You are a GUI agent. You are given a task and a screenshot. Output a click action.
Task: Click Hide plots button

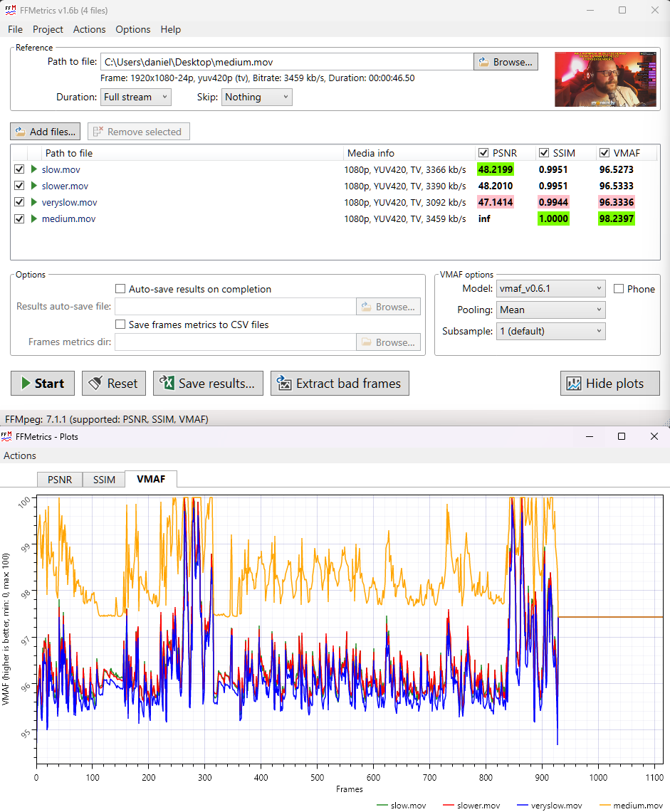[609, 384]
